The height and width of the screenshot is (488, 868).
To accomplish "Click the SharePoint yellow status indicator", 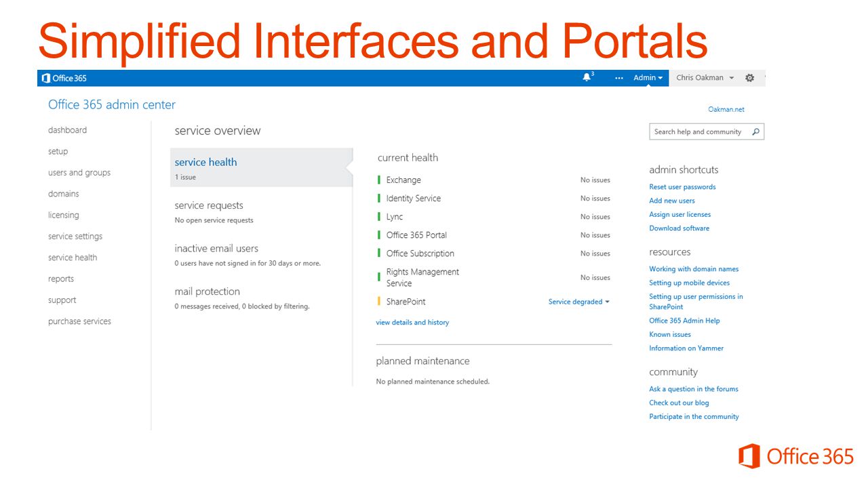I will [x=379, y=301].
